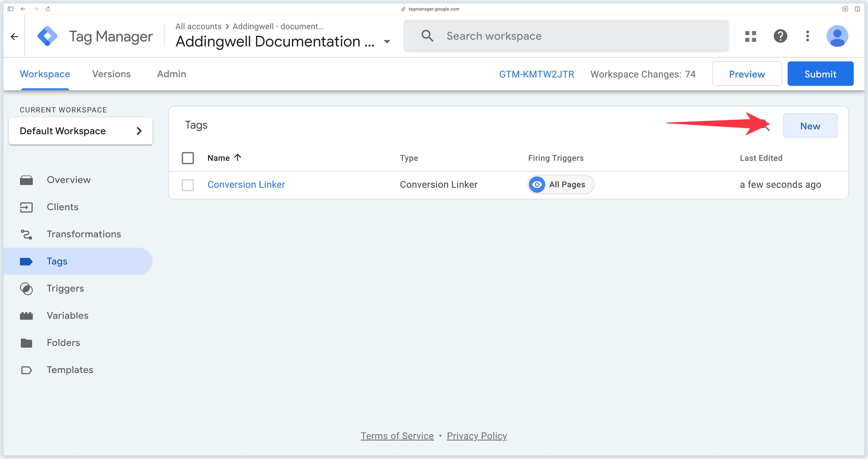The height and width of the screenshot is (459, 868).
Task: Click the Transformations sidebar icon
Action: (26, 234)
